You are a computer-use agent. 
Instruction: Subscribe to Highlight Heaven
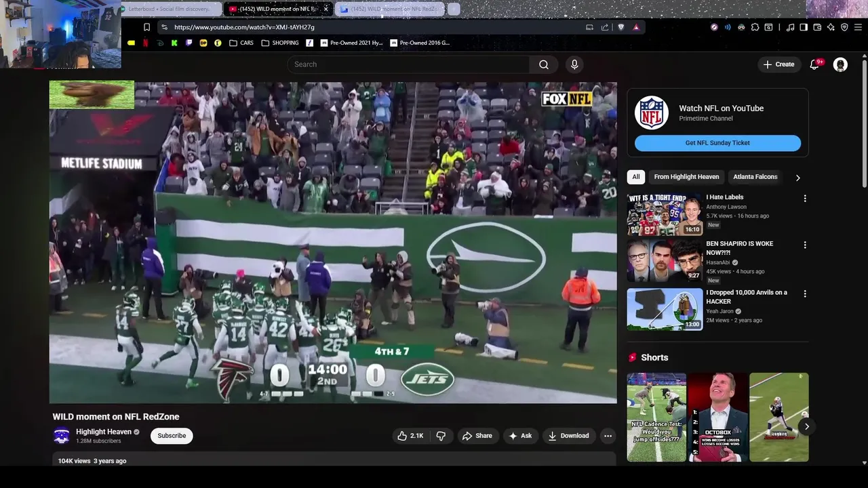coord(172,436)
